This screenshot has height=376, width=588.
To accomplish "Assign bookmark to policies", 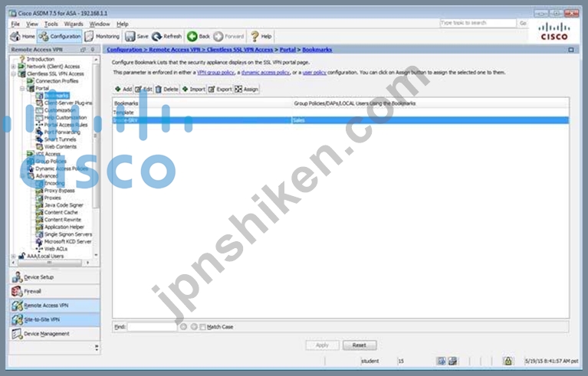I will pyautogui.click(x=246, y=89).
